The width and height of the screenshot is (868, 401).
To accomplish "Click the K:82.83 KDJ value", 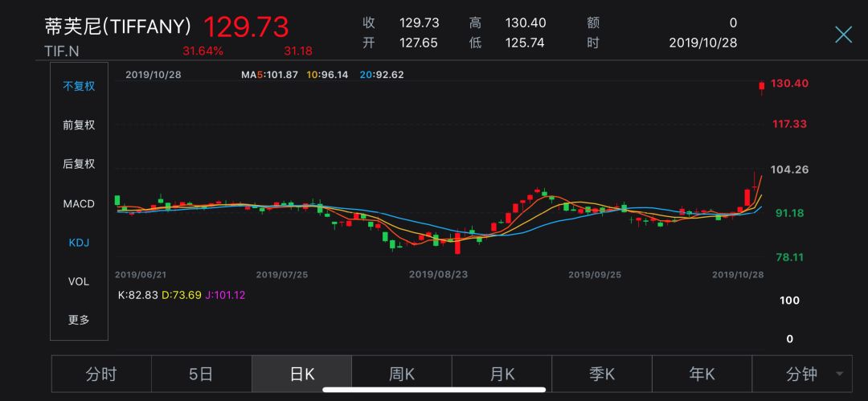I will [137, 295].
